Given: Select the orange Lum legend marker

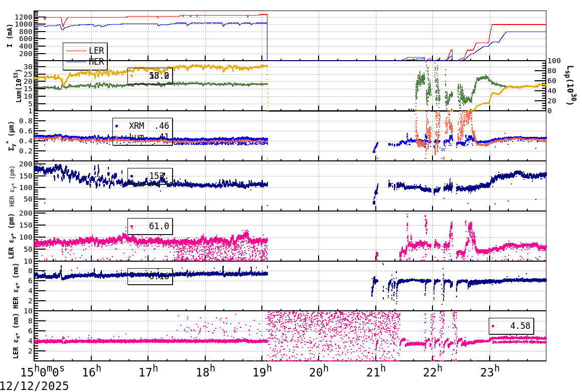Looking at the screenshot, I should tap(117, 137).
